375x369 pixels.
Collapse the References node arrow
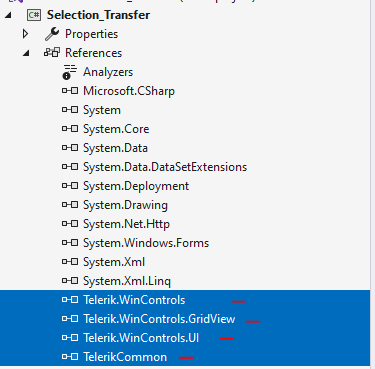(26, 53)
